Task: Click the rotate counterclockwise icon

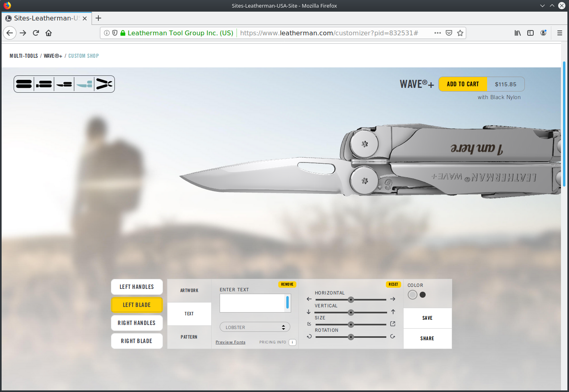Action: pos(309,337)
